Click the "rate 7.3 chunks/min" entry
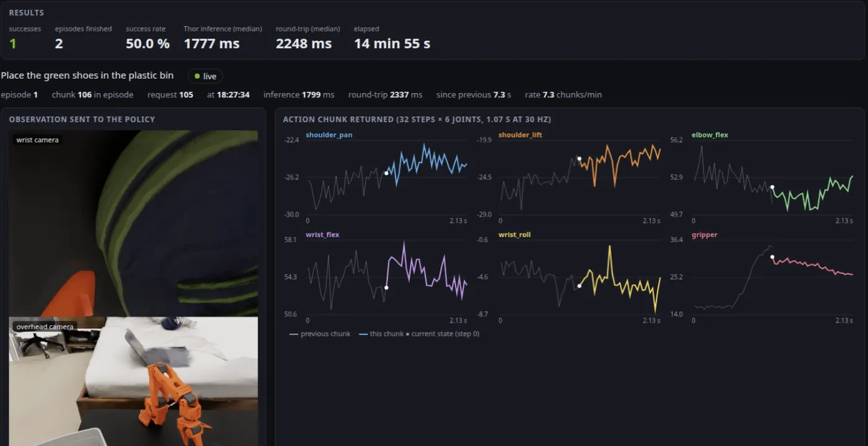Viewport: 868px width, 446px height. click(x=563, y=95)
